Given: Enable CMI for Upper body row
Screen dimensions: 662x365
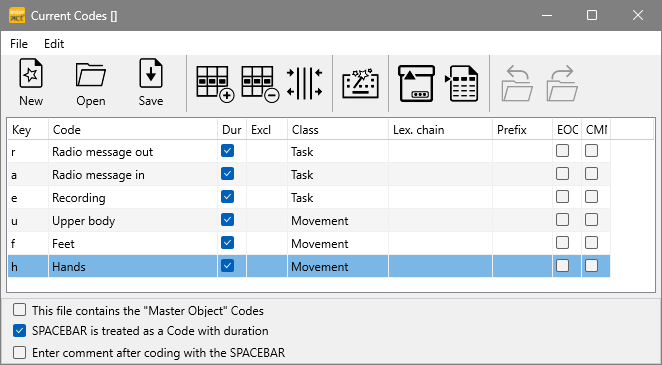Looking at the screenshot, I should tap(591, 220).
